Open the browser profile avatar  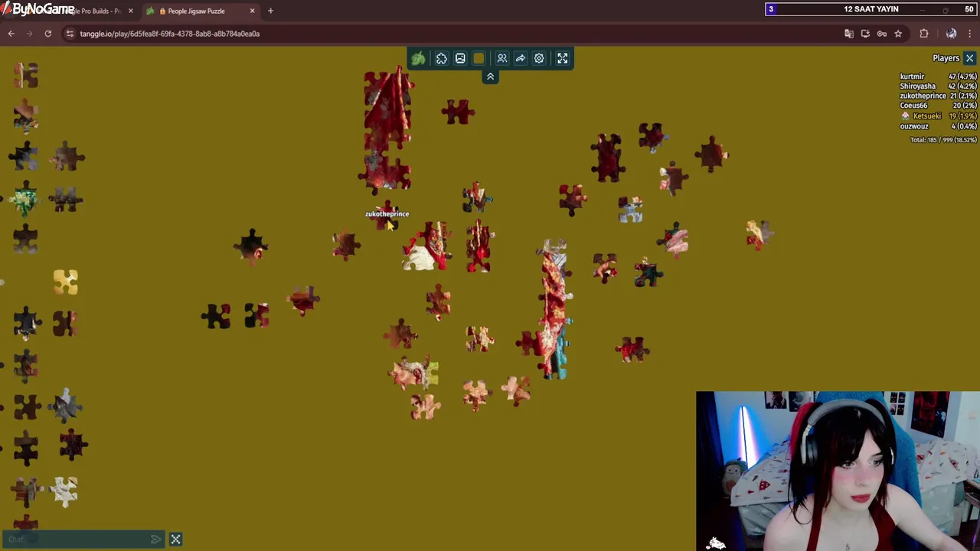point(951,34)
